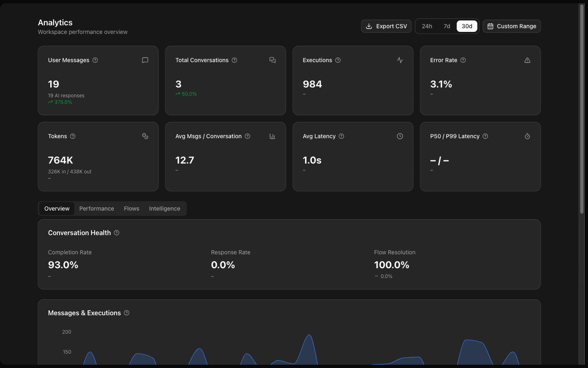Select the 30d time range
The width and height of the screenshot is (588, 368).
pos(467,26)
